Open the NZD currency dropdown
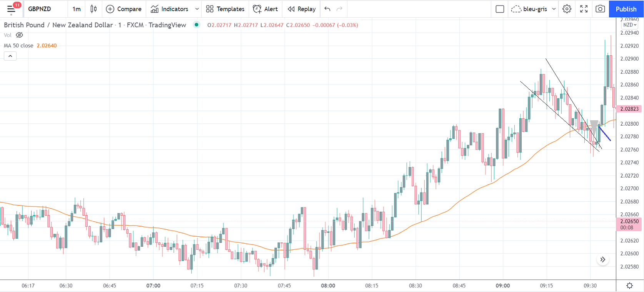This screenshot has width=644, height=292. [x=630, y=25]
